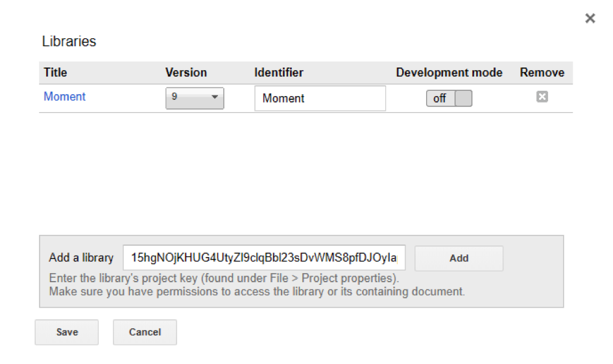Click the Remove column header
The height and width of the screenshot is (364, 613).
(x=542, y=72)
